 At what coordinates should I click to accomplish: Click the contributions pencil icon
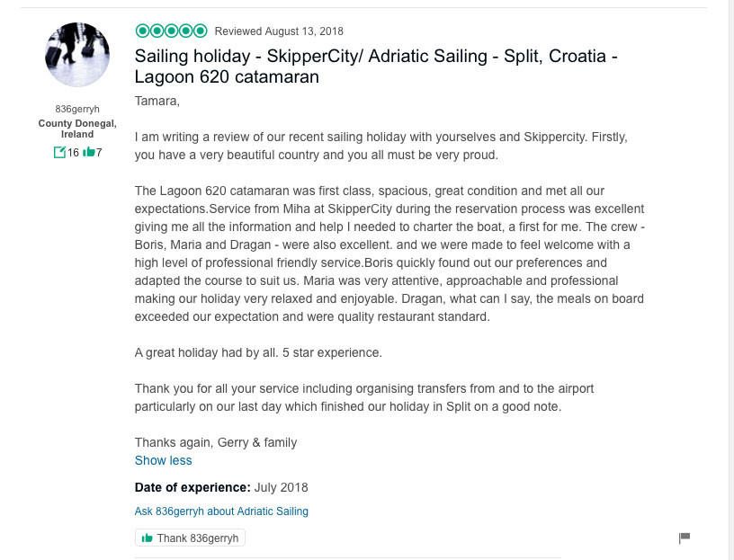59,152
